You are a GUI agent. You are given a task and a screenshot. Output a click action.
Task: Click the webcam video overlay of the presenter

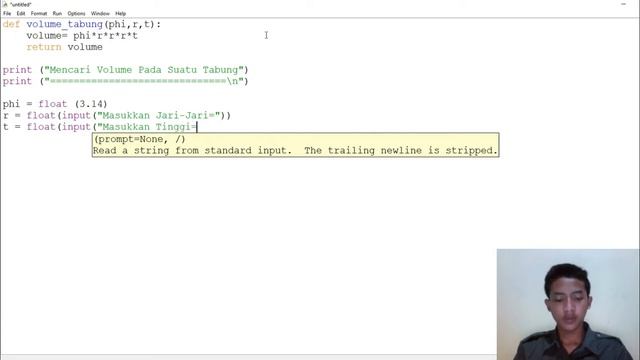coord(568,304)
